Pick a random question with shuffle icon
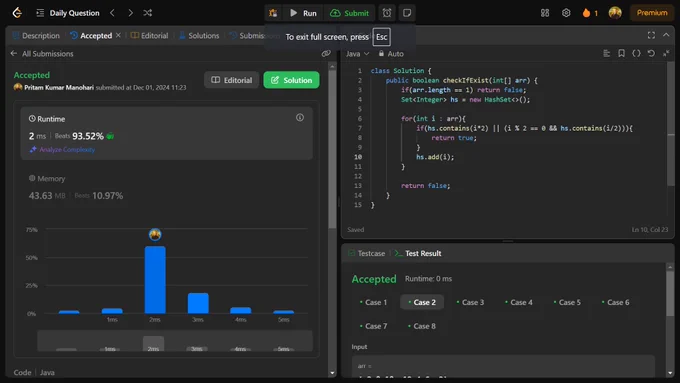The height and width of the screenshot is (383, 680). click(x=147, y=13)
